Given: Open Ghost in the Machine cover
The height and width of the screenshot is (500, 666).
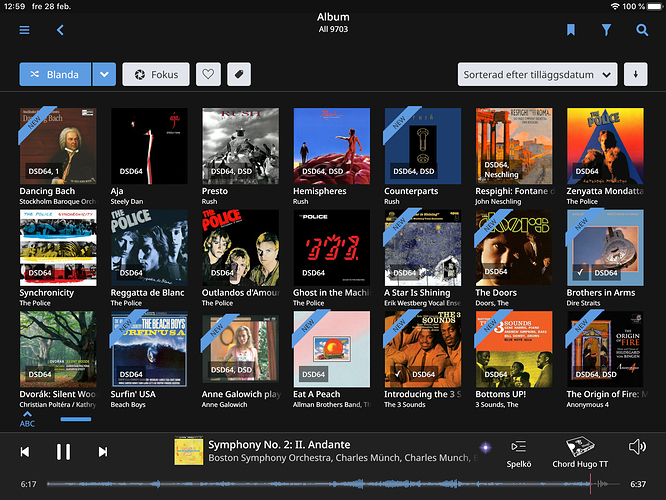Looking at the screenshot, I should 332,247.
